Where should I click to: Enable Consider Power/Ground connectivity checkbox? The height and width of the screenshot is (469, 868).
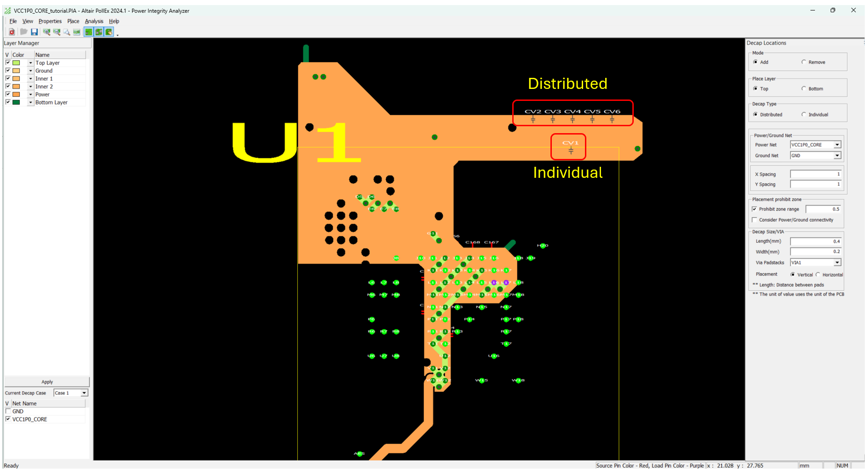(x=754, y=220)
